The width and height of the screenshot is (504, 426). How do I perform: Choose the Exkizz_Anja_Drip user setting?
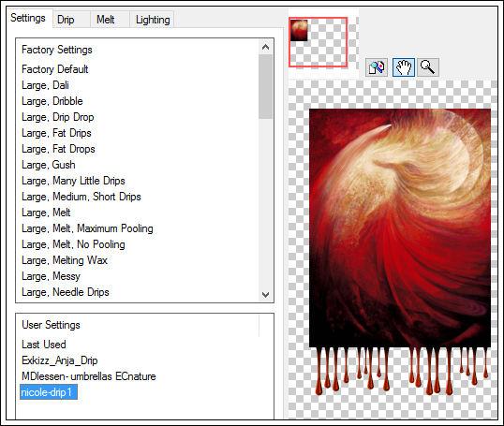[60, 360]
